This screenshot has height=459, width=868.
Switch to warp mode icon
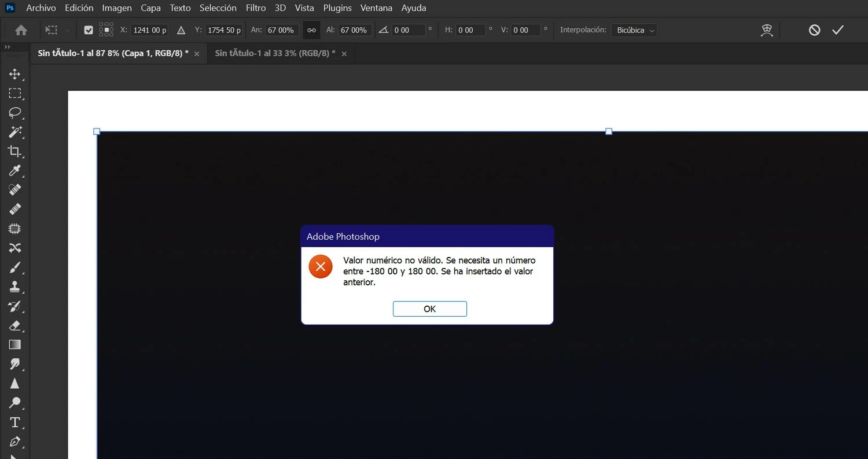pyautogui.click(x=767, y=30)
